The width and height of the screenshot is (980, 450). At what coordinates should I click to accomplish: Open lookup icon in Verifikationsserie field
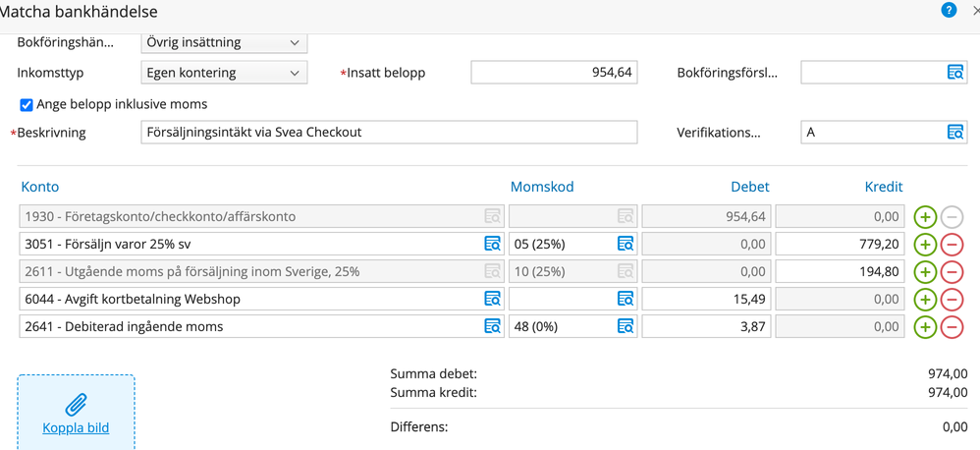pyautogui.click(x=954, y=133)
